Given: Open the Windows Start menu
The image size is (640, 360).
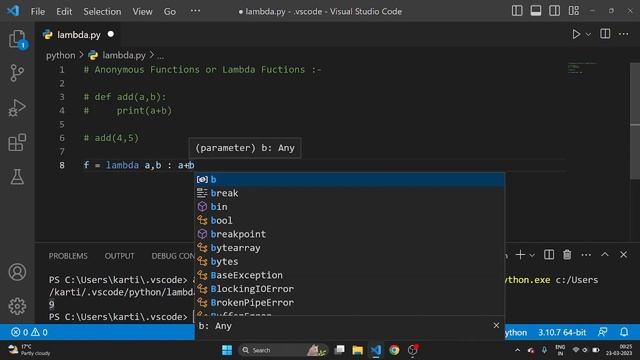Looking at the screenshot, I should tap(227, 350).
